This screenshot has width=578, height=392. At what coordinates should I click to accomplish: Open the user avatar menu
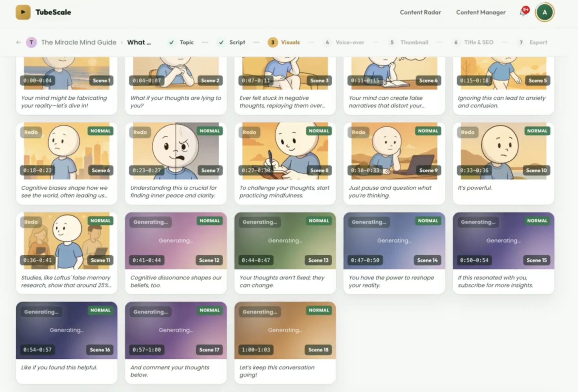(545, 12)
